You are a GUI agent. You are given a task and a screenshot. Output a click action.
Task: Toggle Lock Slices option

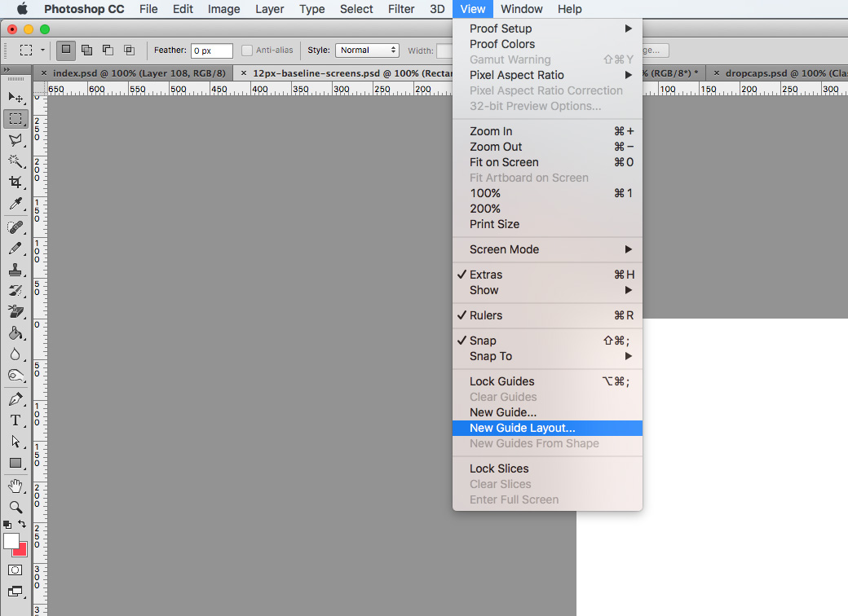(x=547, y=469)
